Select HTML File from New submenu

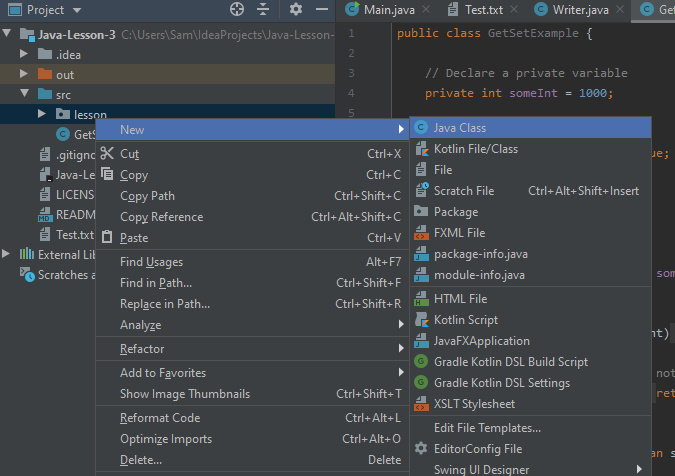[460, 299]
